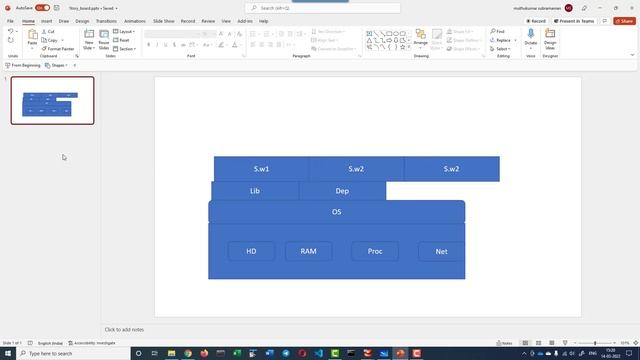Screen dimensions: 640x360
Task: Click Find in the Editing group
Action: (498, 31)
